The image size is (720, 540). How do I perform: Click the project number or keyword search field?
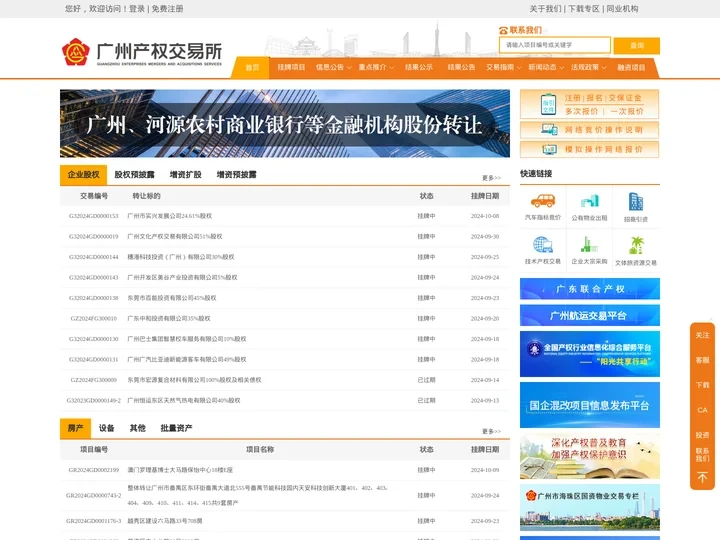pyautogui.click(x=555, y=45)
